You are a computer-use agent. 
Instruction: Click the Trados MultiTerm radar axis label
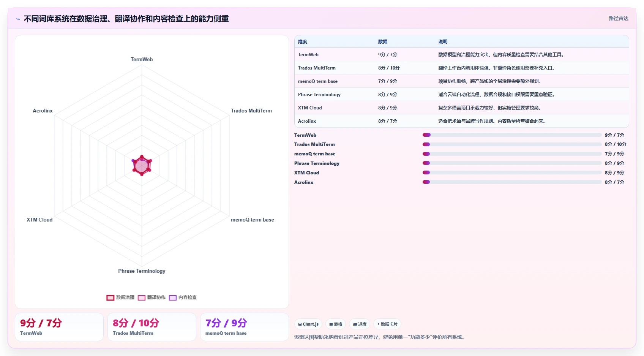point(251,111)
